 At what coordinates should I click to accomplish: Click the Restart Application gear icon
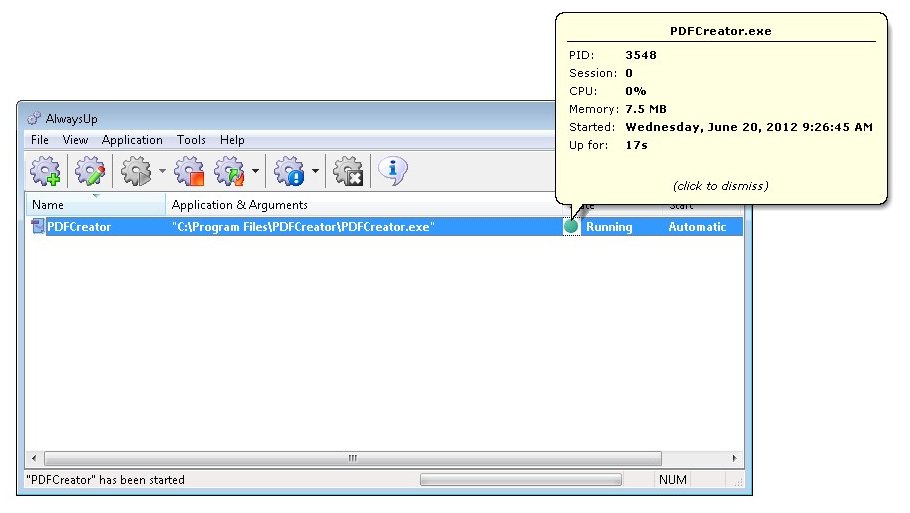coord(230,171)
